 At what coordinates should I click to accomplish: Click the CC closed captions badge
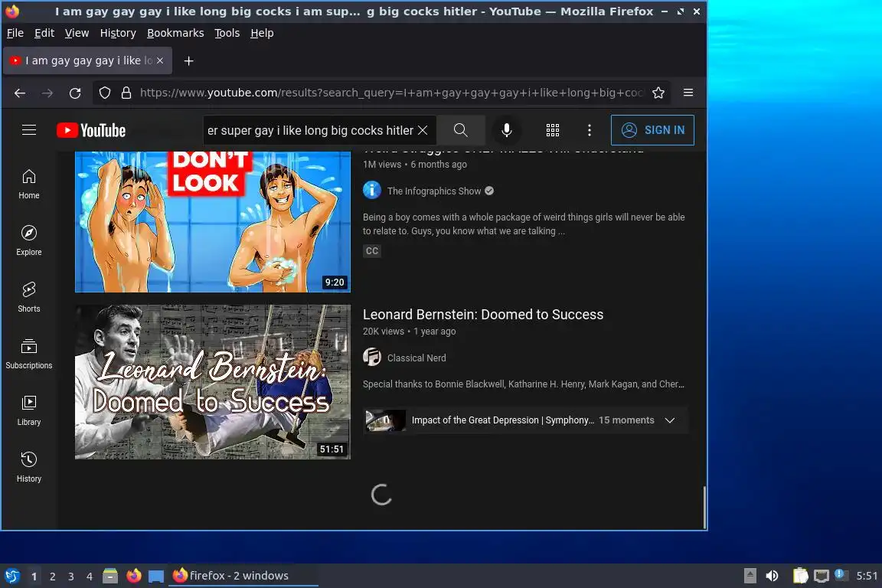click(372, 251)
